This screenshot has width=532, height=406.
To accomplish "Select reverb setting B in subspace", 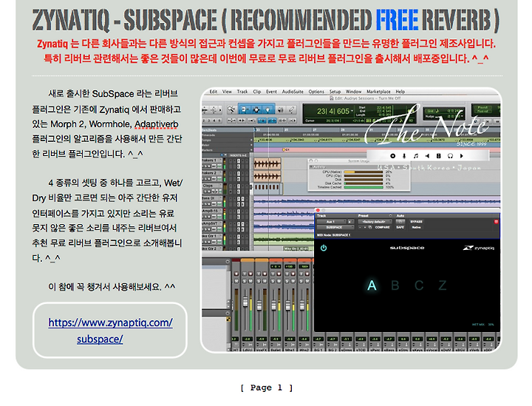I will (x=395, y=285).
